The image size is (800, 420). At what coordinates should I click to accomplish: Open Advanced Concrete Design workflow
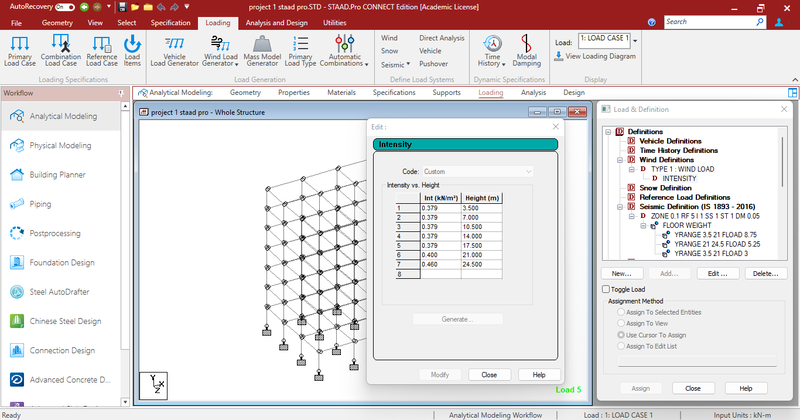[60, 380]
